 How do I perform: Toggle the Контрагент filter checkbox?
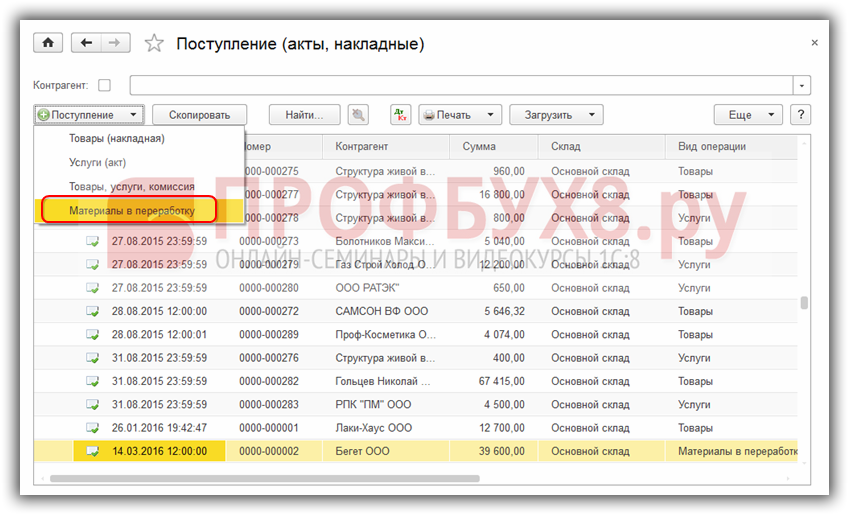coord(105,85)
